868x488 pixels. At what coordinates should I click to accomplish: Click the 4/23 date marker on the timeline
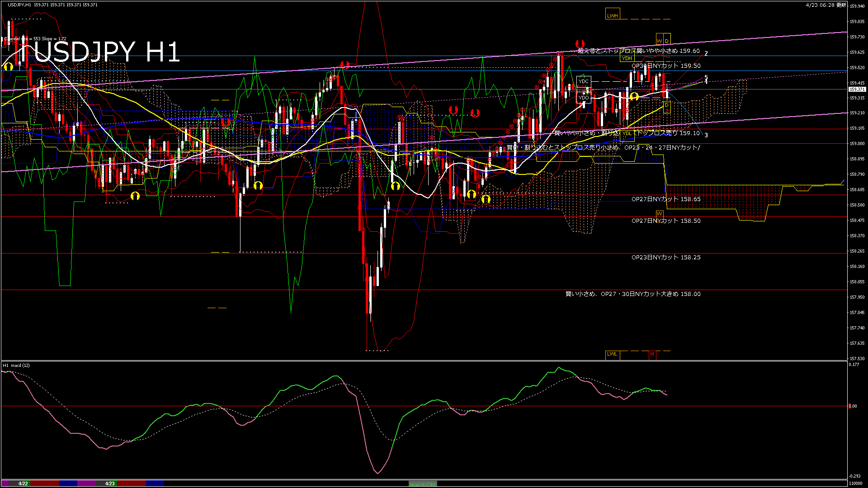pos(110,483)
